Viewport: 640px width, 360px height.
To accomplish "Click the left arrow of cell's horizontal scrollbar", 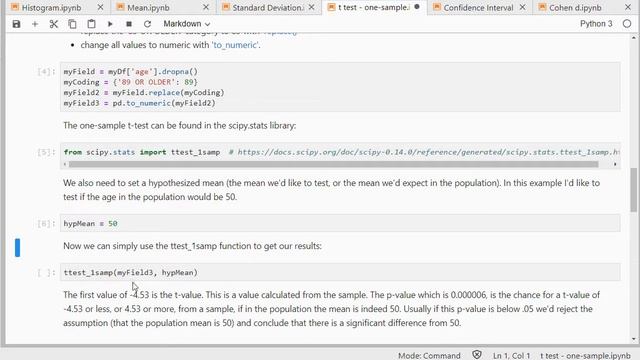I will coord(65,164).
